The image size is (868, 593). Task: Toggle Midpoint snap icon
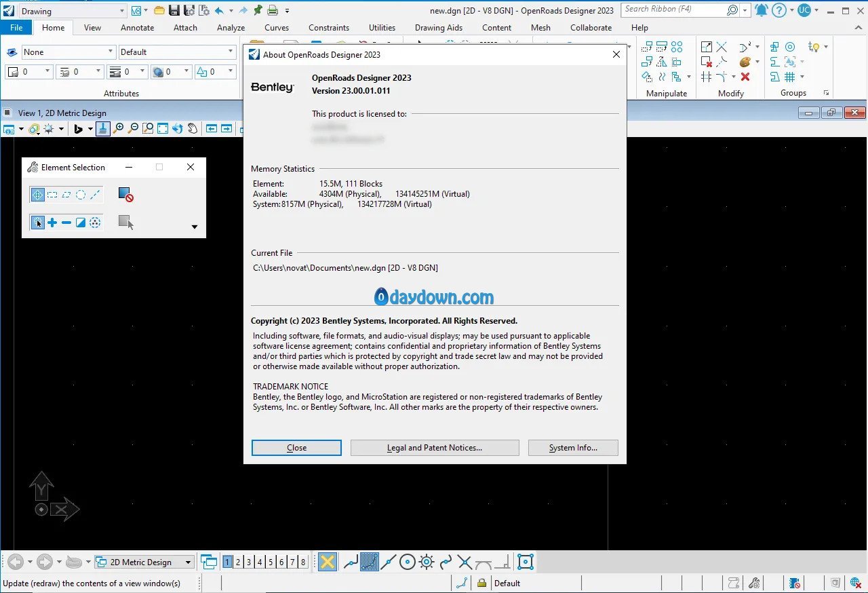coord(389,562)
